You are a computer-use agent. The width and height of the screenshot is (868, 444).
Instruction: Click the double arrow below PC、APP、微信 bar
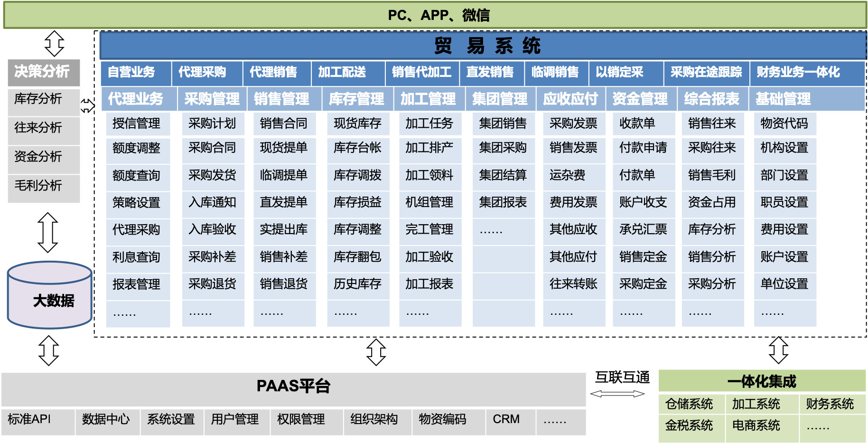pyautogui.click(x=54, y=44)
